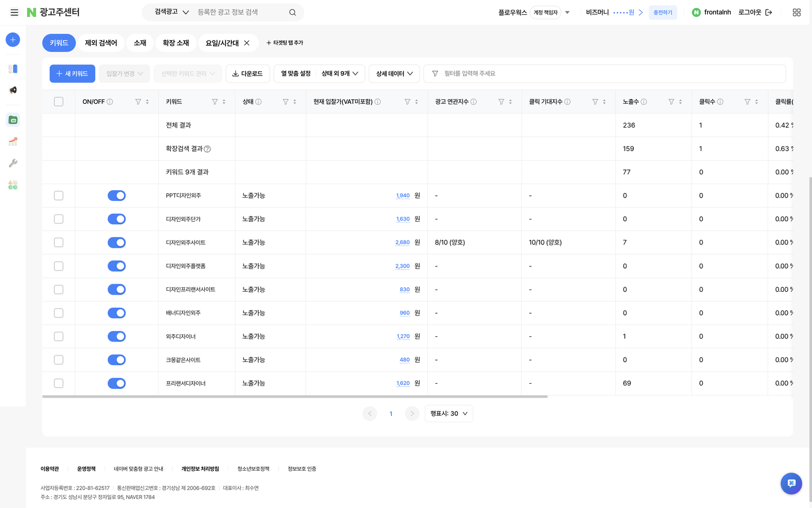The height and width of the screenshot is (508, 812).
Task: Open the 1,940 bid price link
Action: (x=403, y=196)
